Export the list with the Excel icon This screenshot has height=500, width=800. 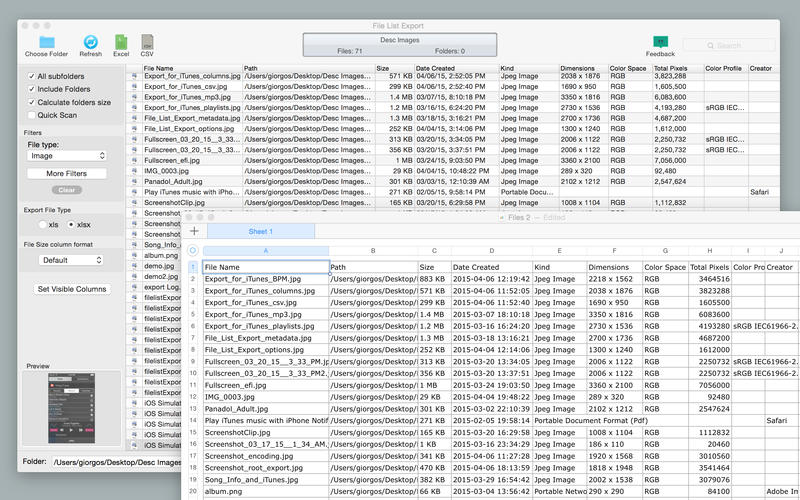pyautogui.click(x=120, y=41)
